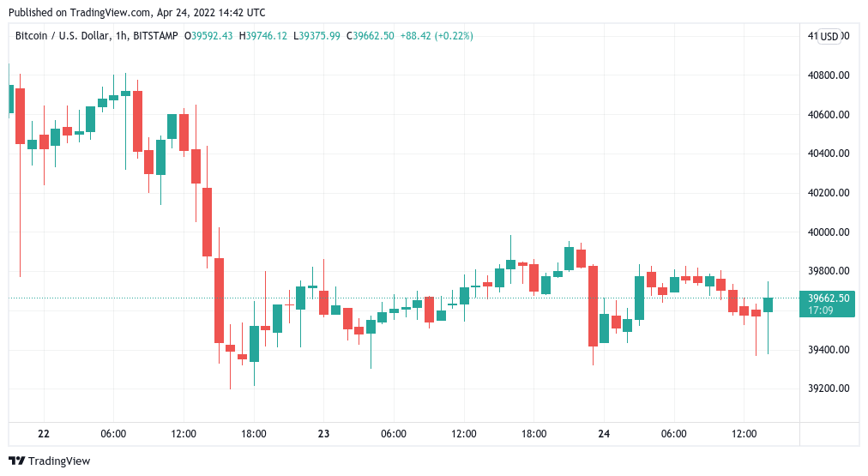Screen dimensions: 868x476
Task: Jump to the date label 24 on the time axis
Action: pyautogui.click(x=603, y=434)
